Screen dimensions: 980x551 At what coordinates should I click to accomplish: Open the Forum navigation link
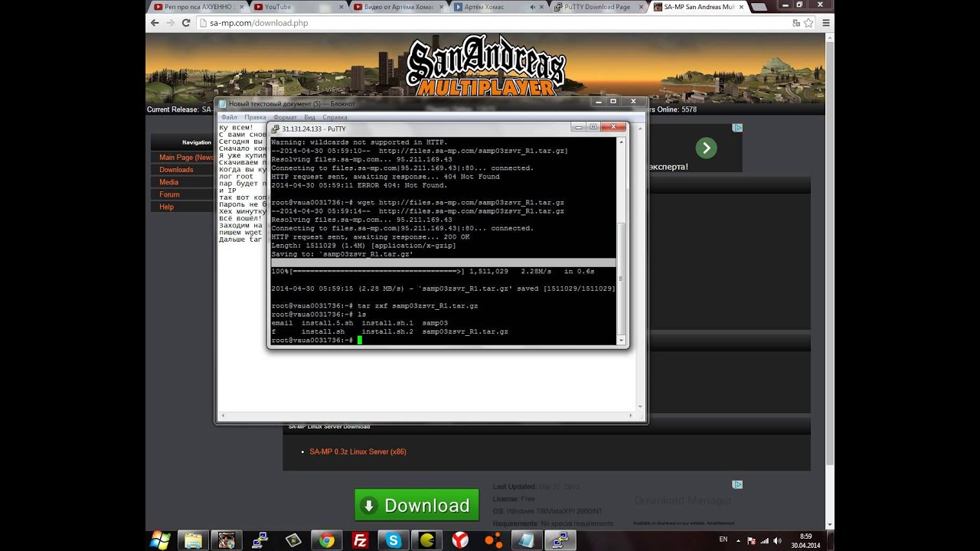[x=169, y=194]
